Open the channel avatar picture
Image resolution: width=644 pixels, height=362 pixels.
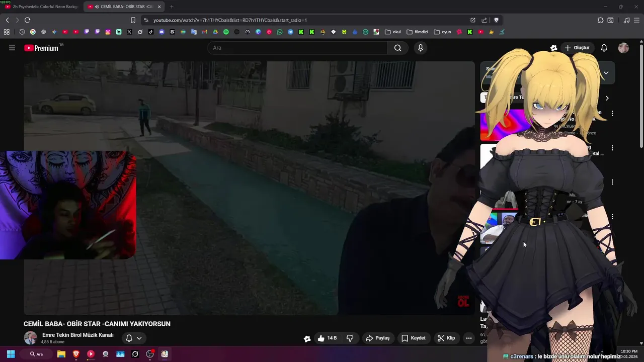pyautogui.click(x=30, y=338)
